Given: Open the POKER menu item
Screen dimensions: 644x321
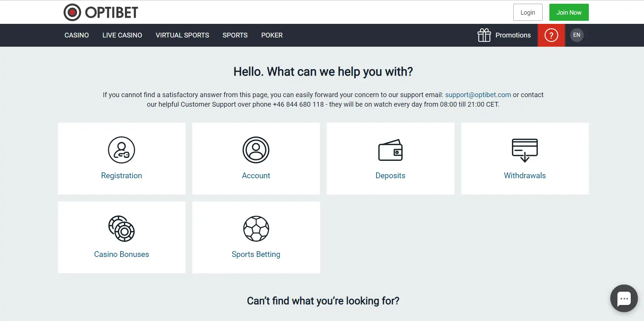Looking at the screenshot, I should tap(272, 35).
